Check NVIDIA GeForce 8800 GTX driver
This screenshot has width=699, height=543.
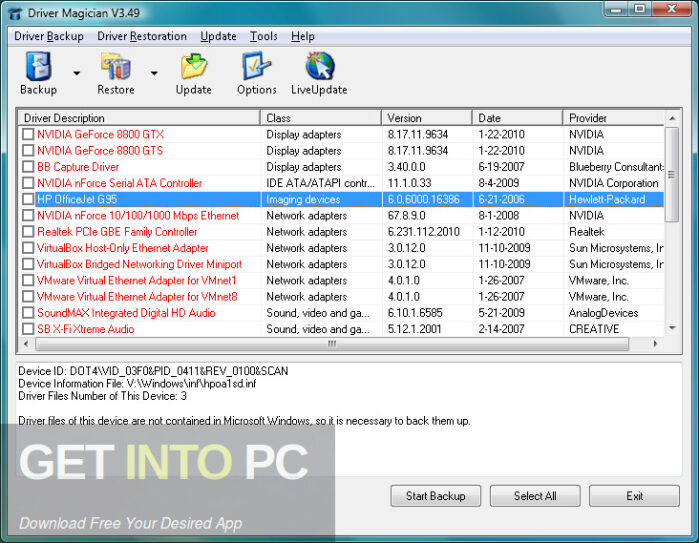28,134
